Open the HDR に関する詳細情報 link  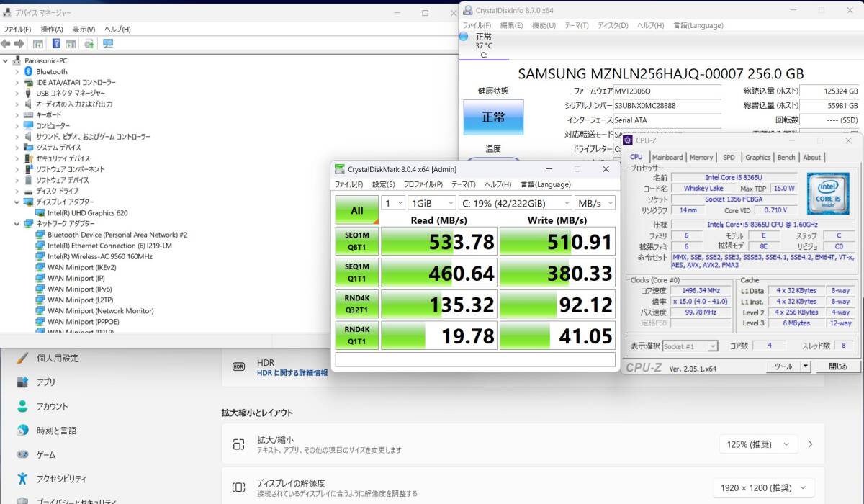292,373
